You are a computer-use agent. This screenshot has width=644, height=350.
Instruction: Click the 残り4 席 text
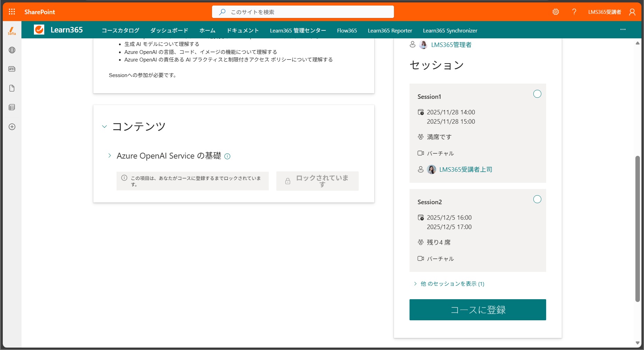439,242
